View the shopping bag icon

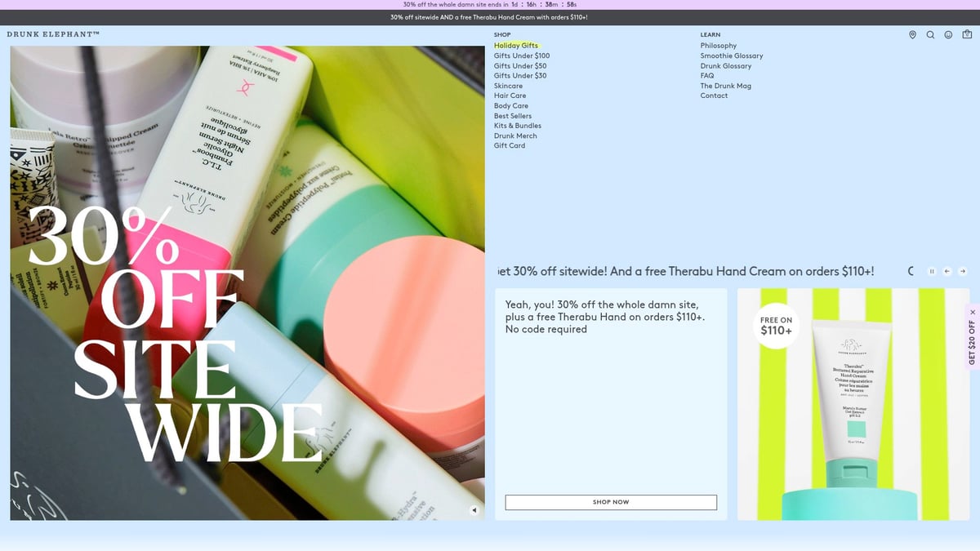(x=967, y=35)
